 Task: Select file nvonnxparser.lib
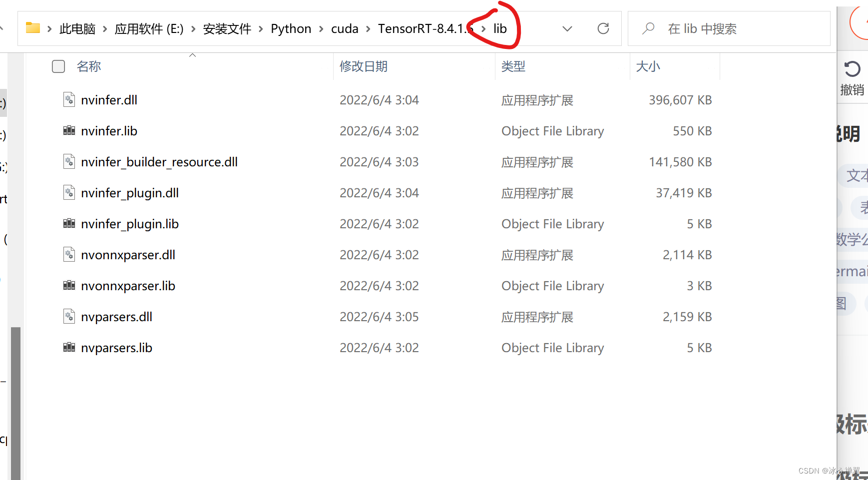128,286
